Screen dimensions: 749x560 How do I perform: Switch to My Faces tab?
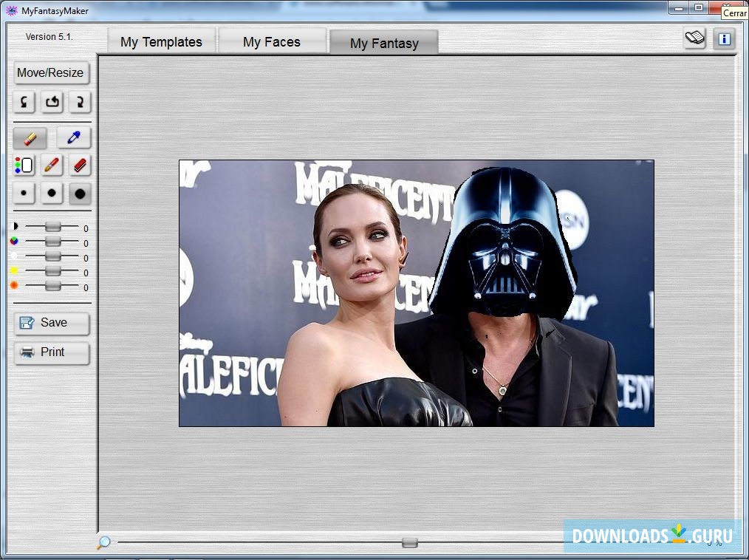tap(272, 41)
